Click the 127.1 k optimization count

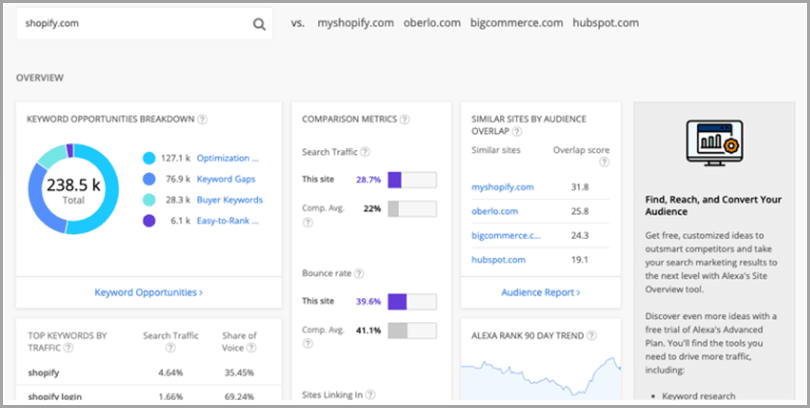[176, 158]
